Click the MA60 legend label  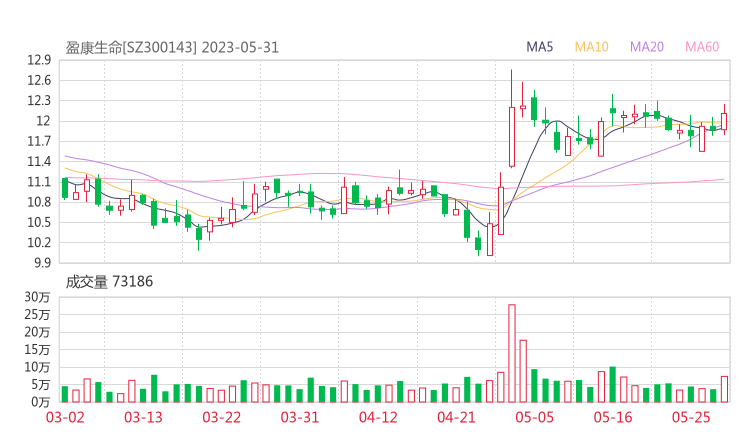click(702, 47)
